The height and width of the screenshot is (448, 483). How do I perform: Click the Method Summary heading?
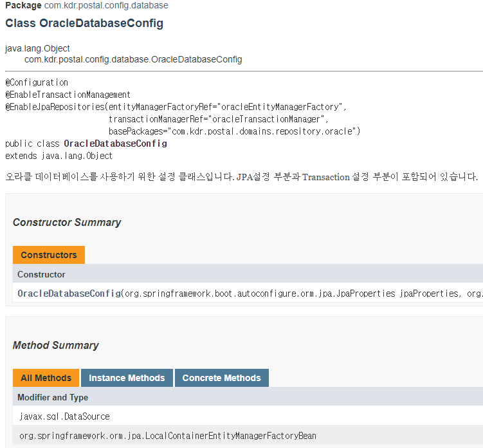[x=56, y=345]
